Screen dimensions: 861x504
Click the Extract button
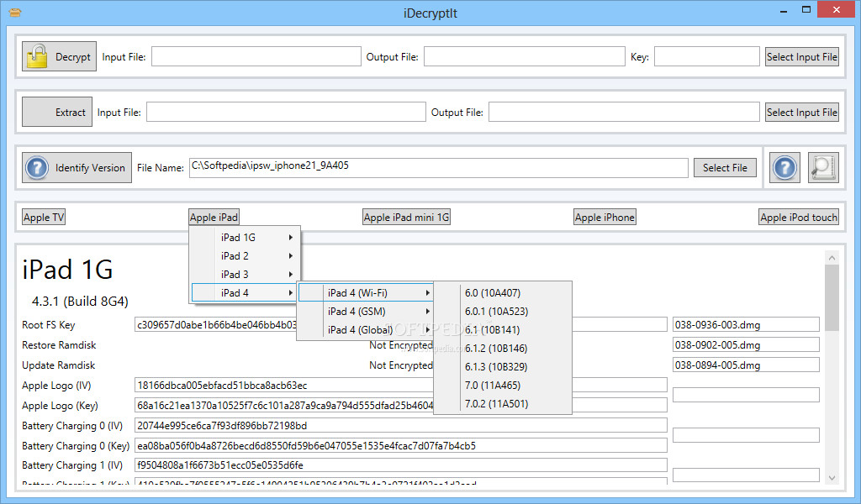click(x=57, y=112)
